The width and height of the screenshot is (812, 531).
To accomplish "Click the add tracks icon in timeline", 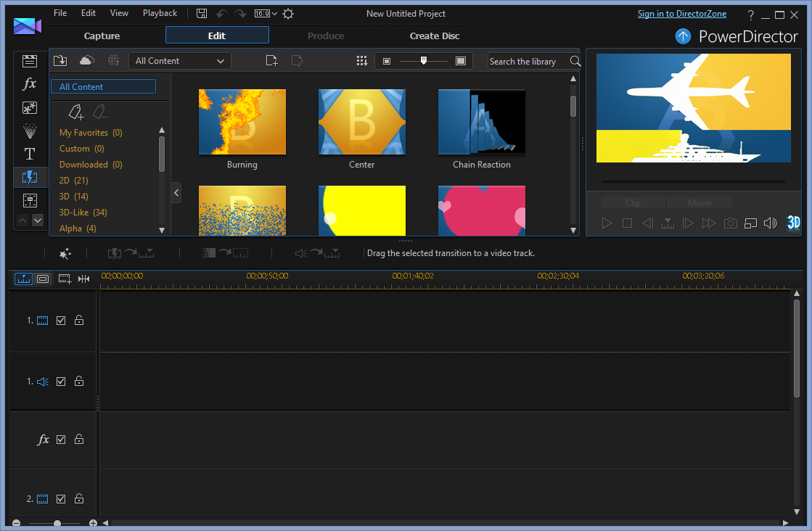I will (65, 279).
